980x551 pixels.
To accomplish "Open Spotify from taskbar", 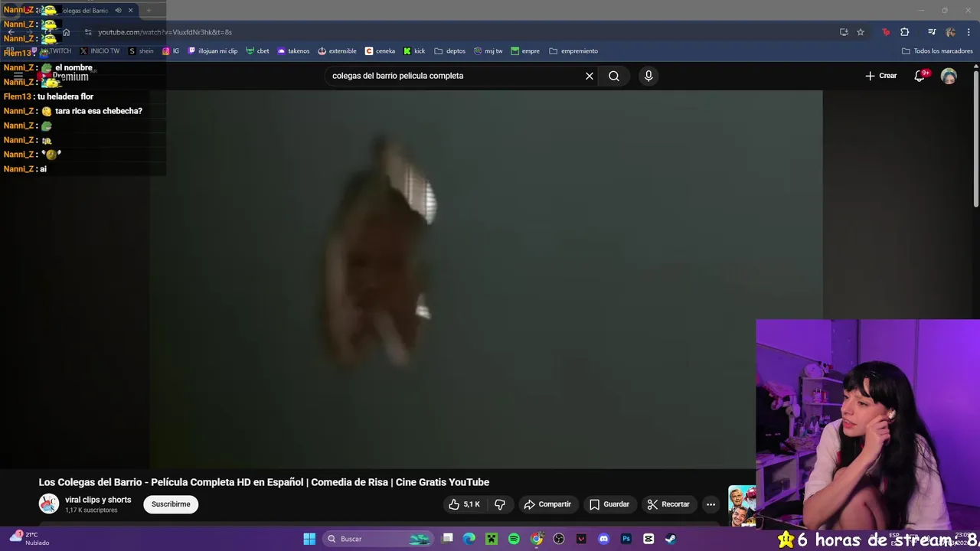I will 514,539.
